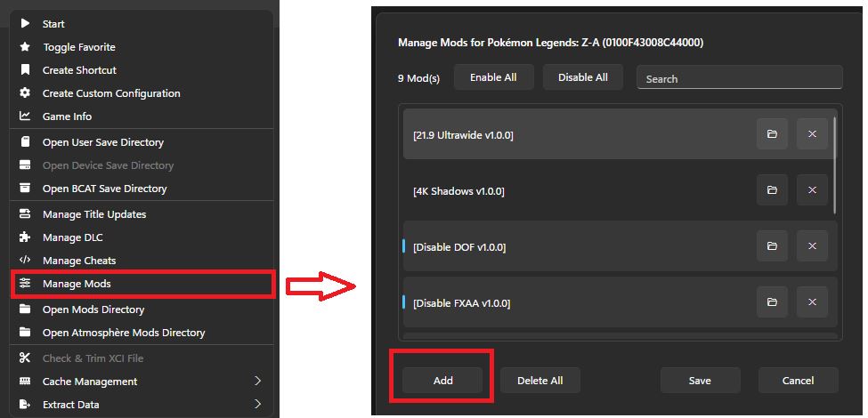Select Cache Management menu entry
The image size is (868, 418).
pos(142,382)
